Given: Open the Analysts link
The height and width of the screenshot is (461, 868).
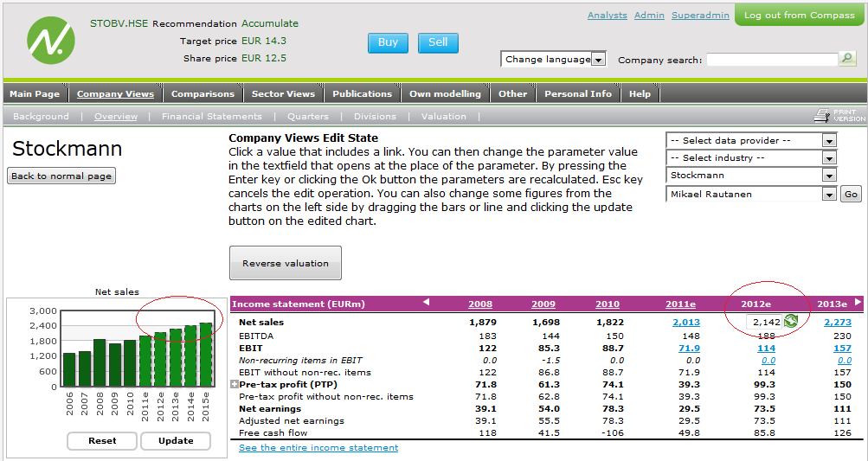Looking at the screenshot, I should (608, 15).
